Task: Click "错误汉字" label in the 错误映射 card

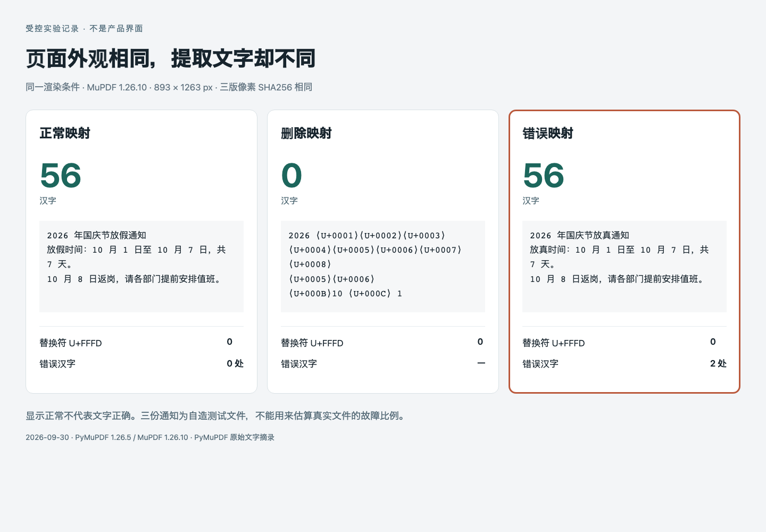Action: tap(540, 364)
